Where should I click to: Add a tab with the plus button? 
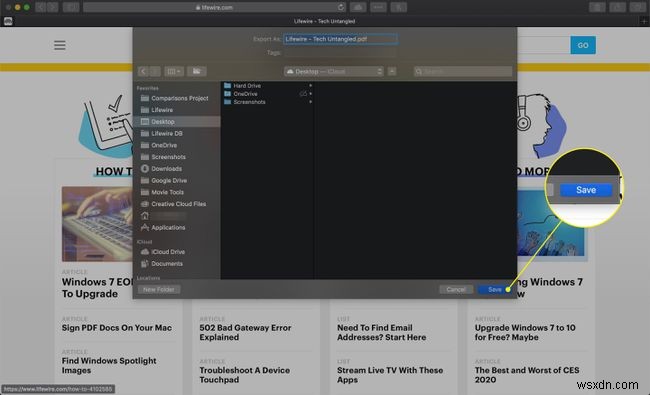click(644, 21)
